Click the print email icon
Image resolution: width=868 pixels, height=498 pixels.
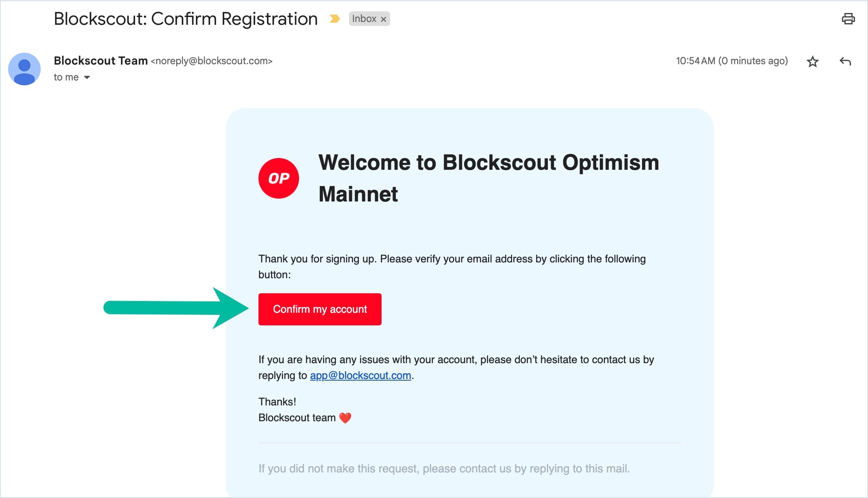point(848,19)
